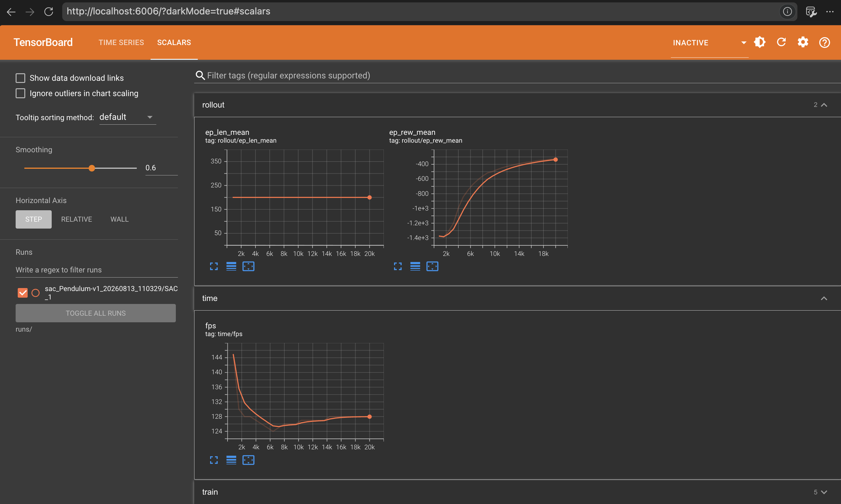
Task: Click the run name sac_Pendulum-v1_20260813_110329/SAC_1
Action: tap(111, 293)
